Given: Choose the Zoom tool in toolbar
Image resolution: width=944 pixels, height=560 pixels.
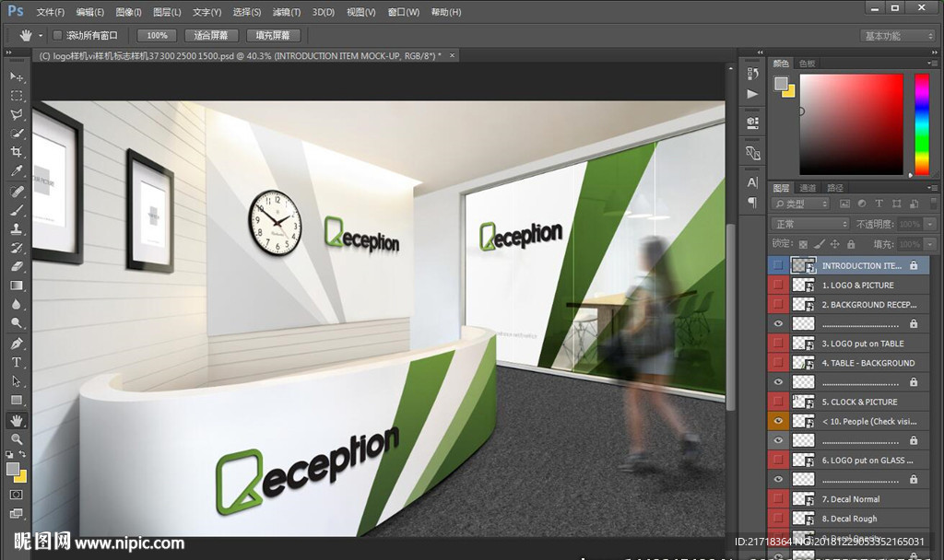Looking at the screenshot, I should (x=17, y=439).
